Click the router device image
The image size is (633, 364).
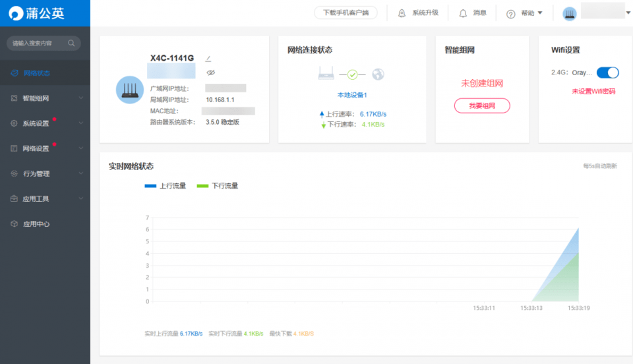[x=129, y=90]
